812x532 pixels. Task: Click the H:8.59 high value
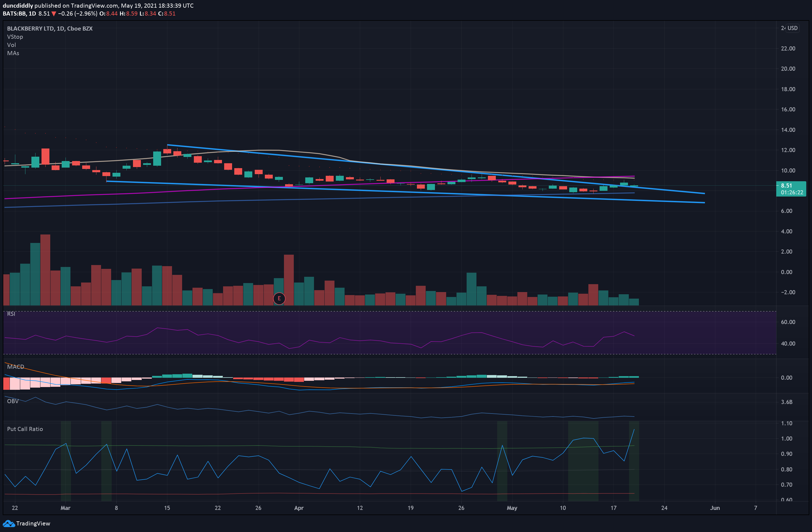[128, 14]
